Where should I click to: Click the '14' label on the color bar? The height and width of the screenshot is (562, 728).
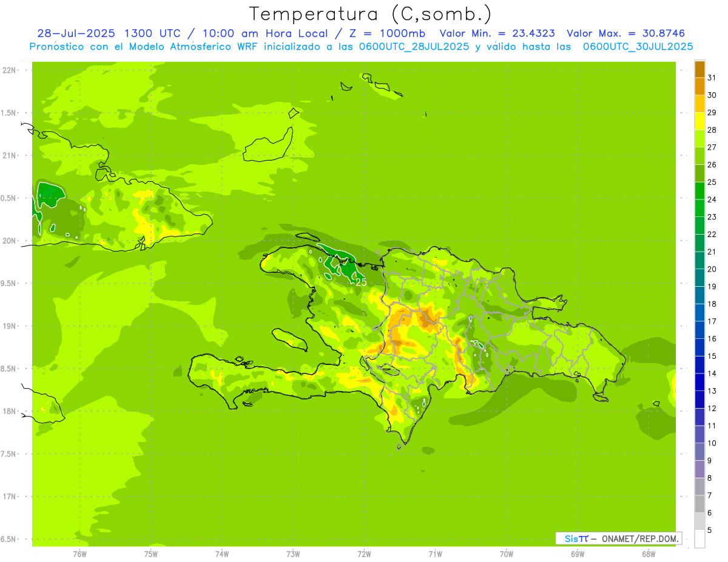pyautogui.click(x=712, y=373)
